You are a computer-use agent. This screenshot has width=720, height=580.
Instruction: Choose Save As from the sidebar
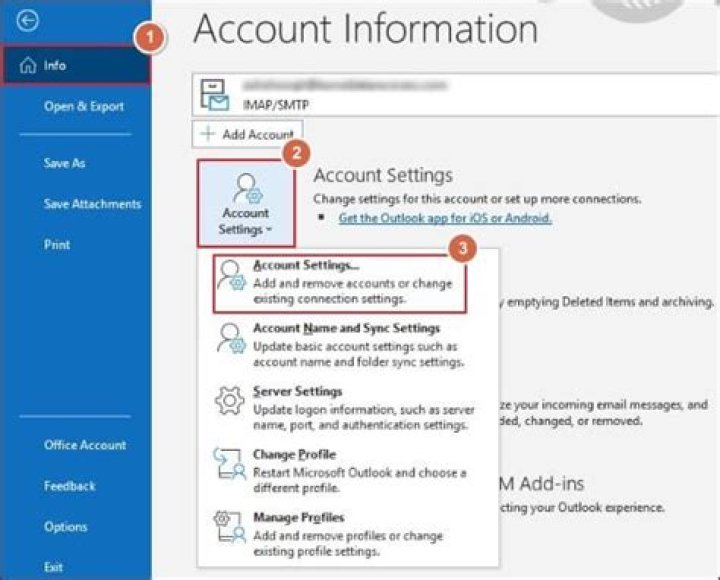click(x=64, y=163)
